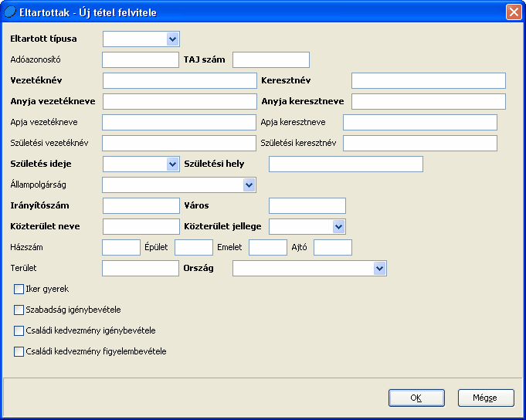The width and height of the screenshot is (526, 420).
Task: Cancel with the Mégse button
Action: point(486,398)
